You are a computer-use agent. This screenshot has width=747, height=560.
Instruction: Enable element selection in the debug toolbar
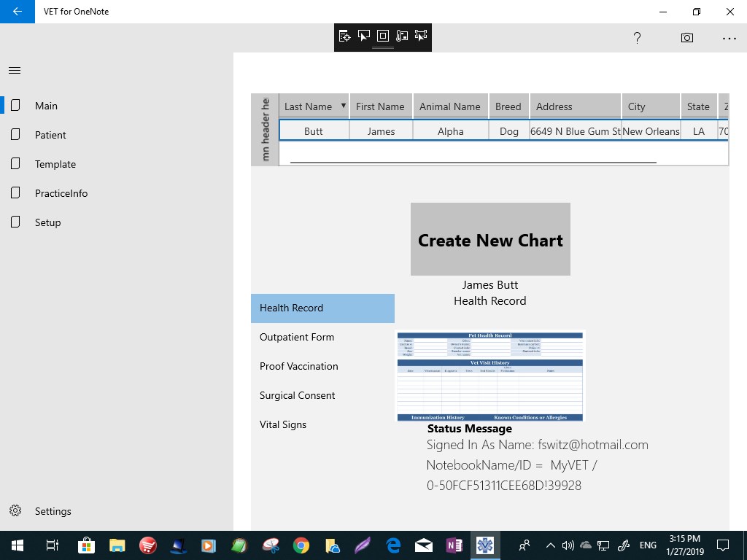tap(363, 36)
